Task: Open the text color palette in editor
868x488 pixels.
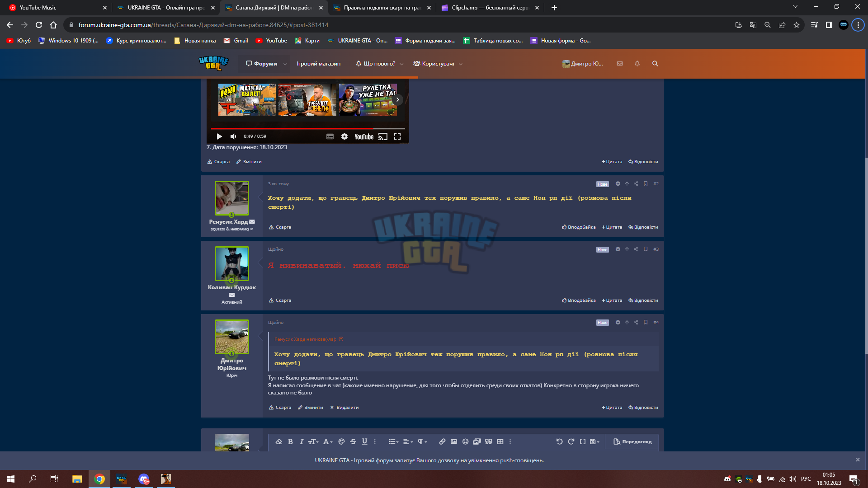Action: [x=341, y=441]
